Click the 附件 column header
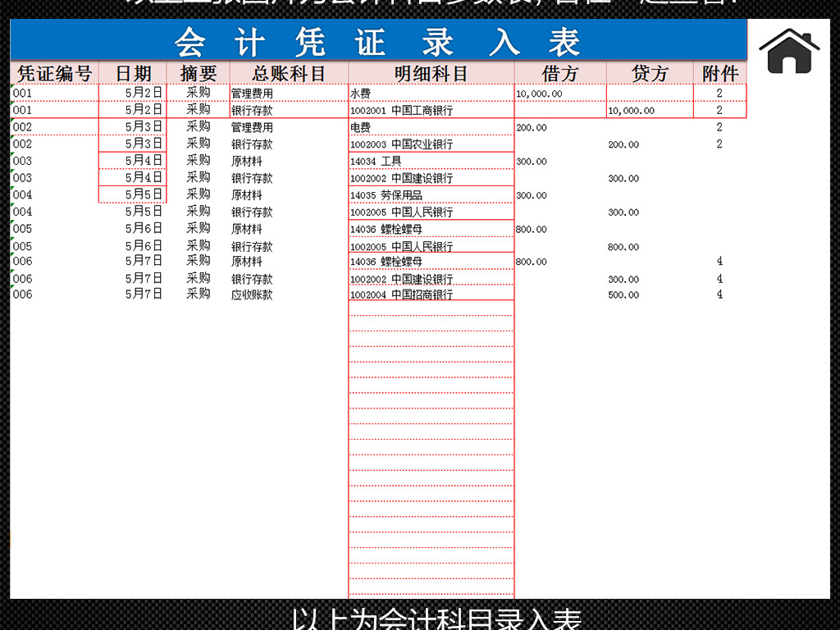 [x=717, y=73]
